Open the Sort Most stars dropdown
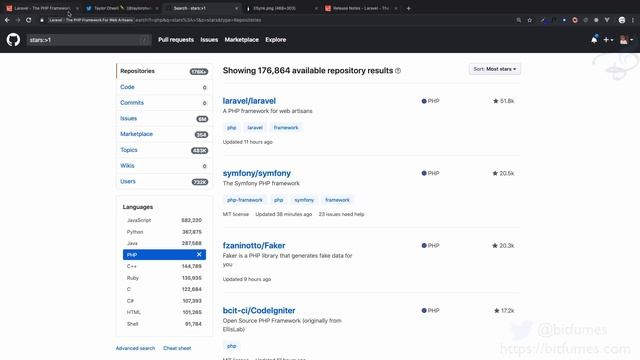The height and width of the screenshot is (360, 640). [494, 69]
